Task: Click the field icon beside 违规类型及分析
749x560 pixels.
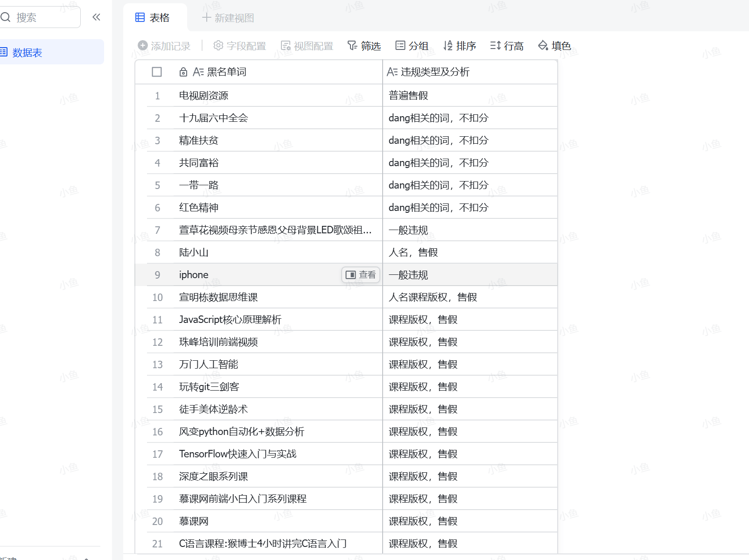Action: [393, 71]
